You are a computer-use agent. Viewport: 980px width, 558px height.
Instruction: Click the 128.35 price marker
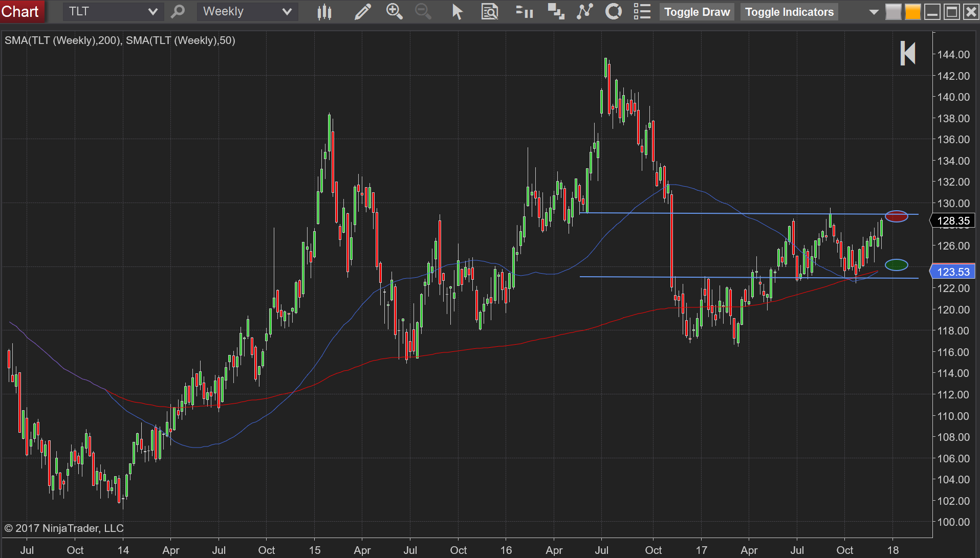(x=952, y=221)
